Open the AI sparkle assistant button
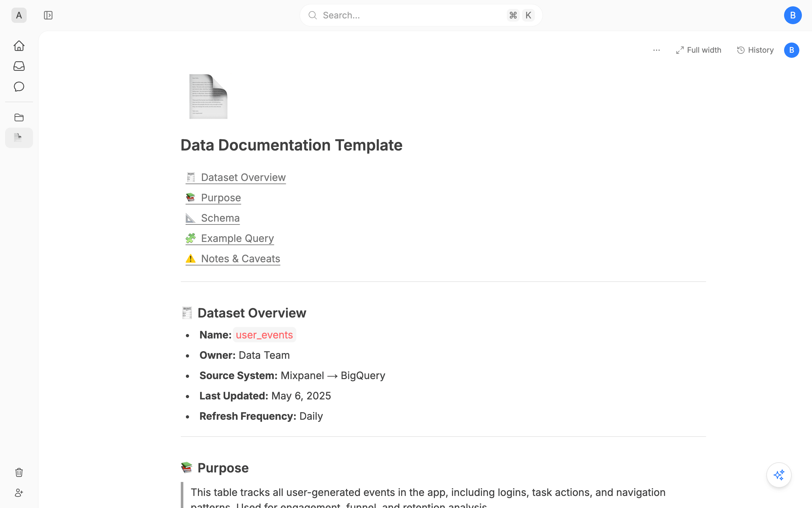This screenshot has width=812, height=508. pos(778,475)
